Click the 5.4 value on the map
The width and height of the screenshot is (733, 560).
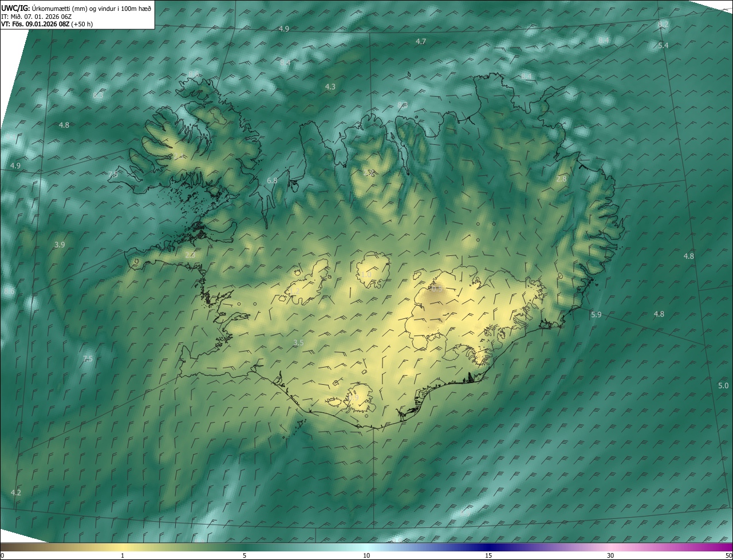pyautogui.click(x=663, y=45)
